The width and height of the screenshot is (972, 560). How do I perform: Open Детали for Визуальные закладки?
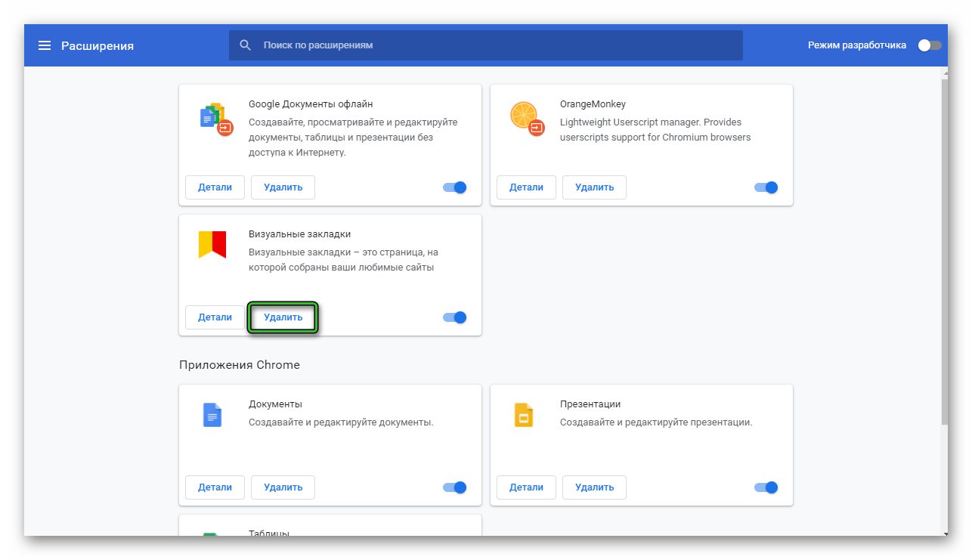point(215,317)
